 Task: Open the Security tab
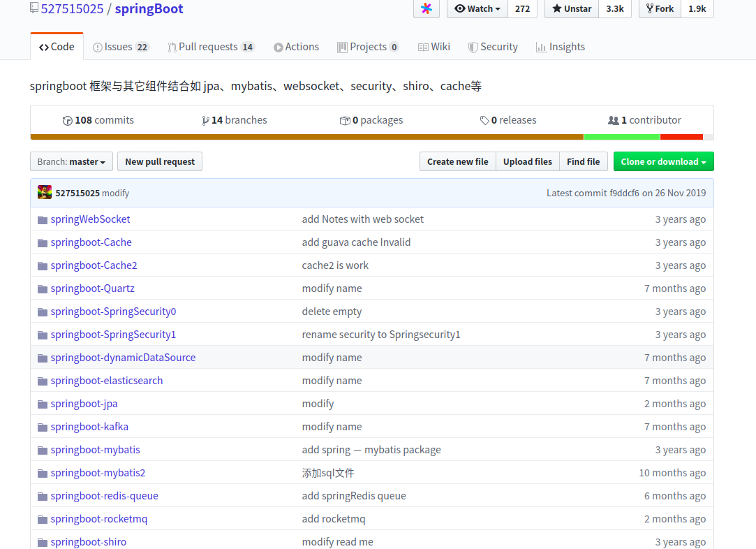pyautogui.click(x=493, y=47)
